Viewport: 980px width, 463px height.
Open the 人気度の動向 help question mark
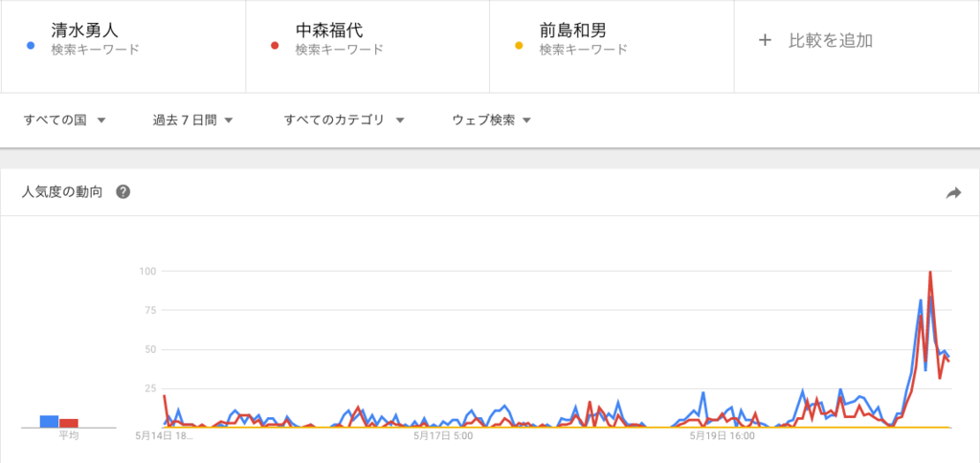point(122,191)
